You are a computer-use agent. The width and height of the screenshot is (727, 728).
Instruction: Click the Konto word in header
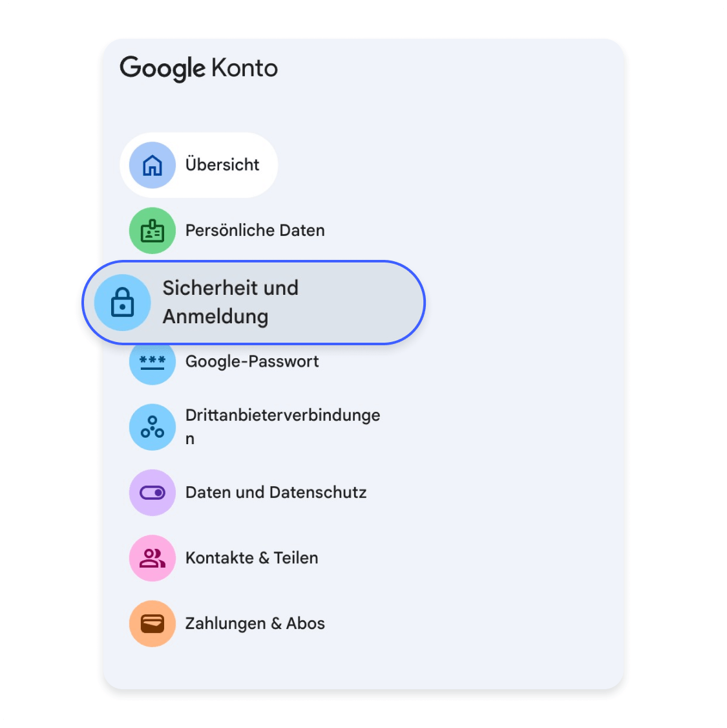(244, 69)
